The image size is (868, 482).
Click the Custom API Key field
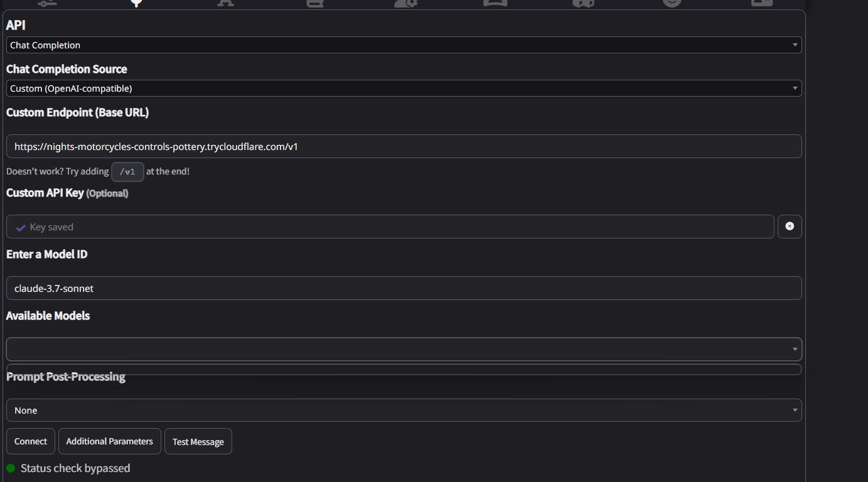pyautogui.click(x=390, y=227)
